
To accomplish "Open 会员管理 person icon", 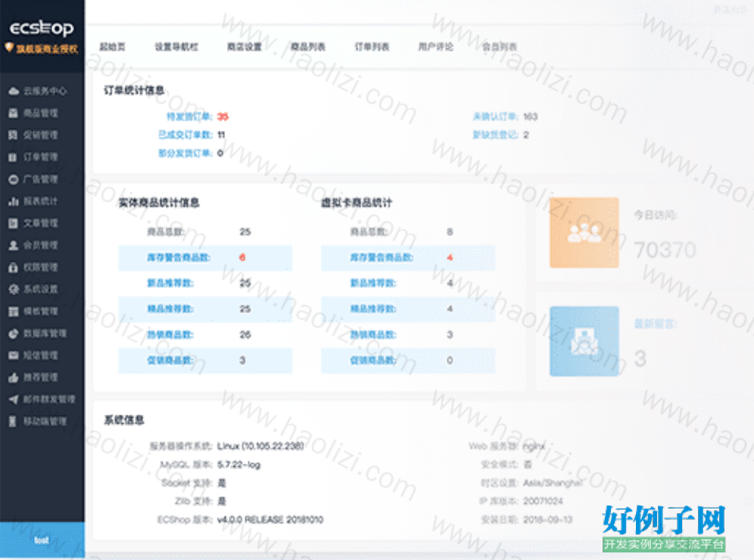I will pyautogui.click(x=14, y=245).
